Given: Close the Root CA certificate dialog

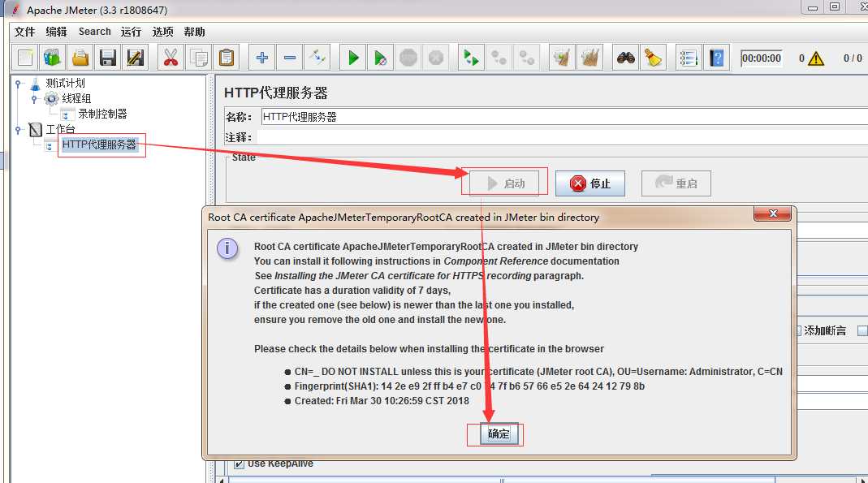Looking at the screenshot, I should [773, 213].
